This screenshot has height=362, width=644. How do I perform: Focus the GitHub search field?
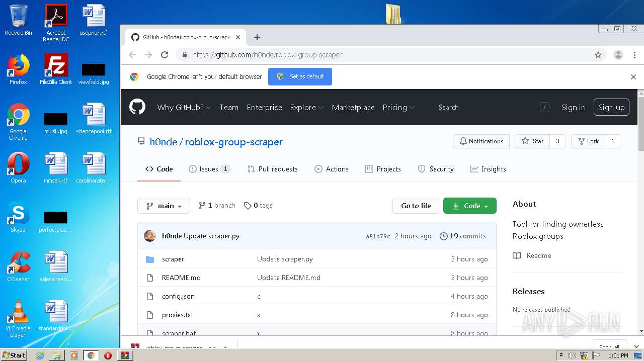pos(491,107)
